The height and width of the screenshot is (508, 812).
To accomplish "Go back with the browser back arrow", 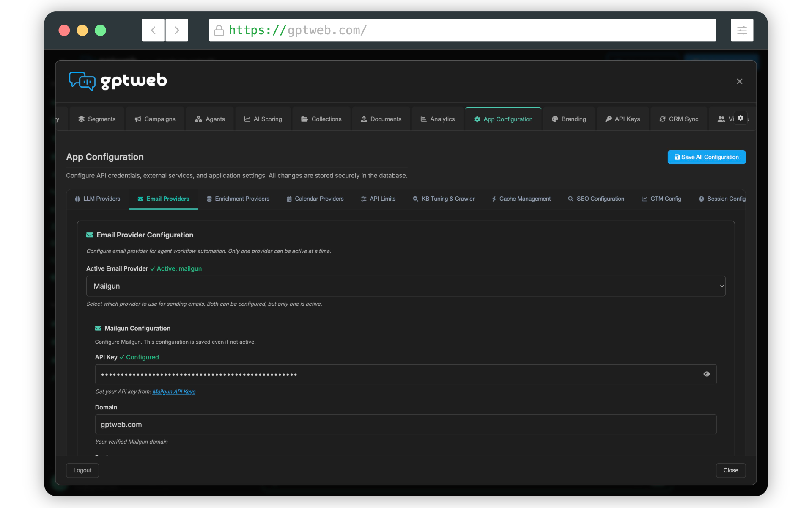I will (x=153, y=30).
